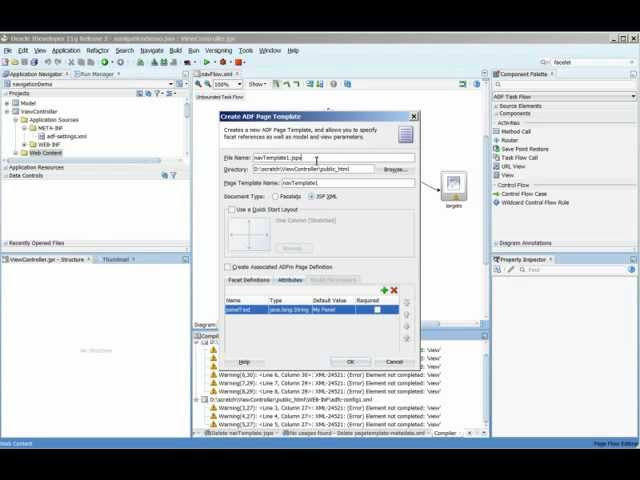The width and height of the screenshot is (640, 480).
Task: Click the Undo toolbar icon
Action: click(48, 62)
